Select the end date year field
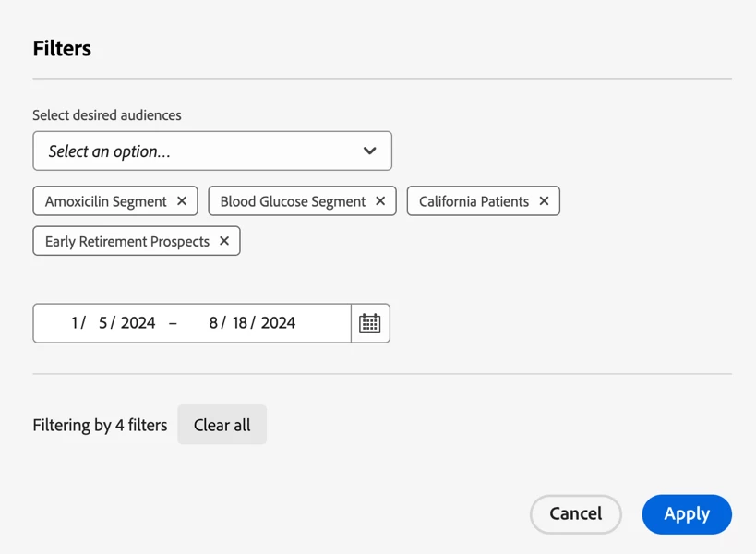The width and height of the screenshot is (756, 554). pyautogui.click(x=278, y=323)
